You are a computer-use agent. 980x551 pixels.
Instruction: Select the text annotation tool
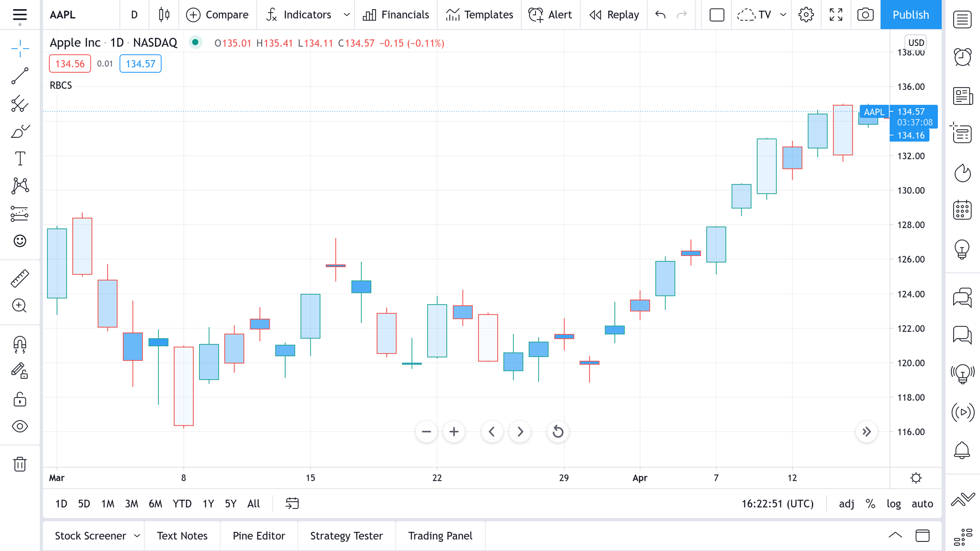[20, 158]
